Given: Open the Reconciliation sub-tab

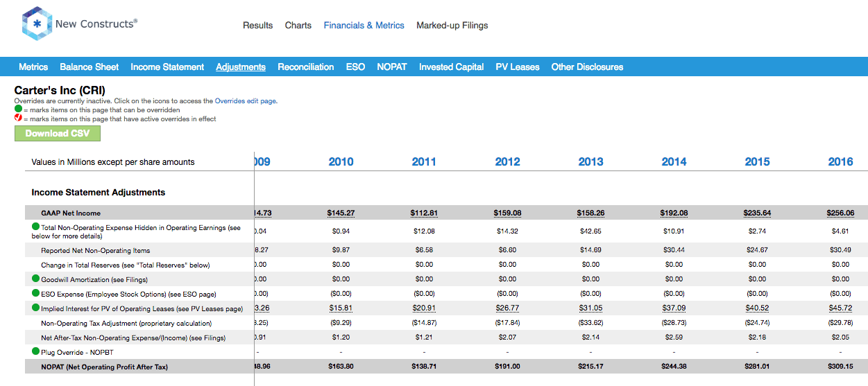Looking at the screenshot, I should click(x=306, y=67).
